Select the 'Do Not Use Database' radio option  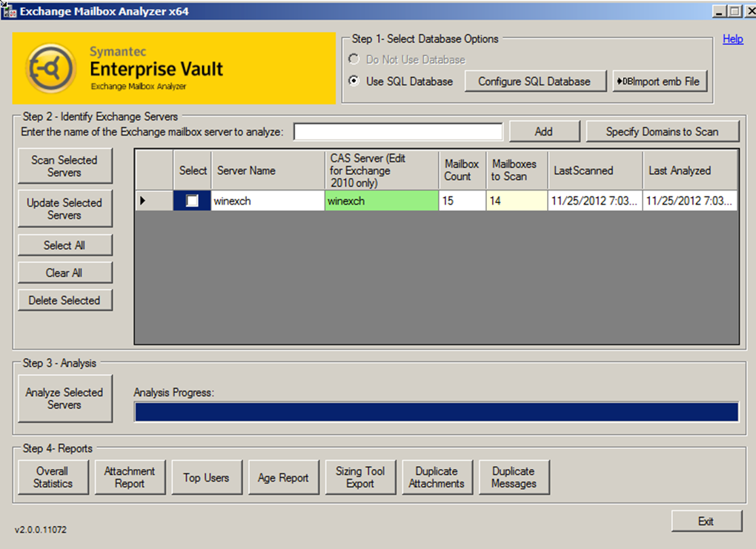pyautogui.click(x=354, y=59)
